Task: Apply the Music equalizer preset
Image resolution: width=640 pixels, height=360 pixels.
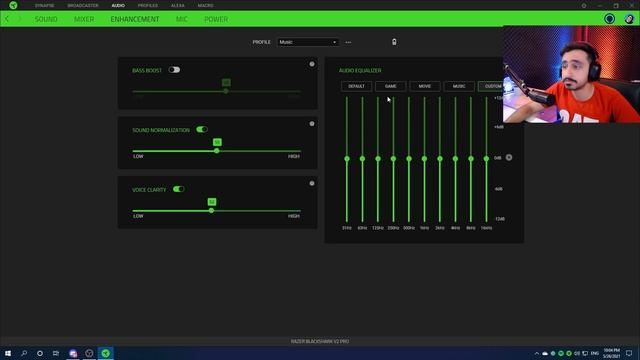Action: pos(459,86)
